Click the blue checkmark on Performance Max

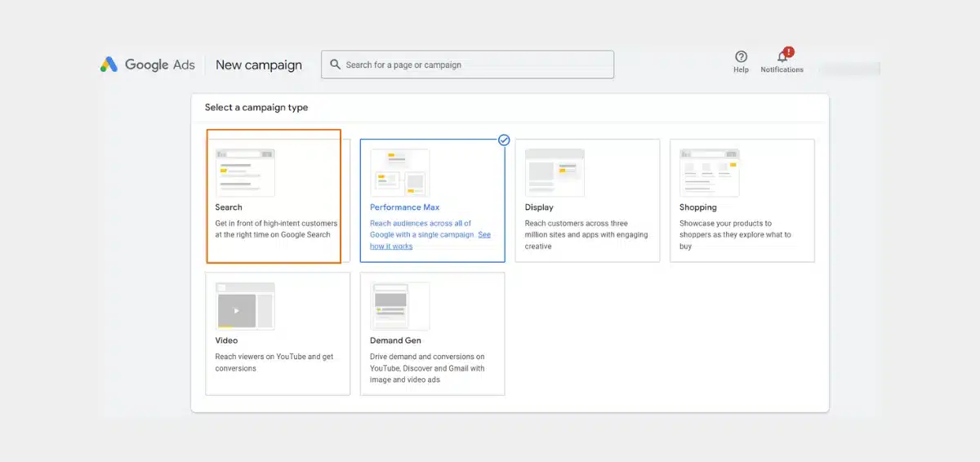(x=504, y=140)
